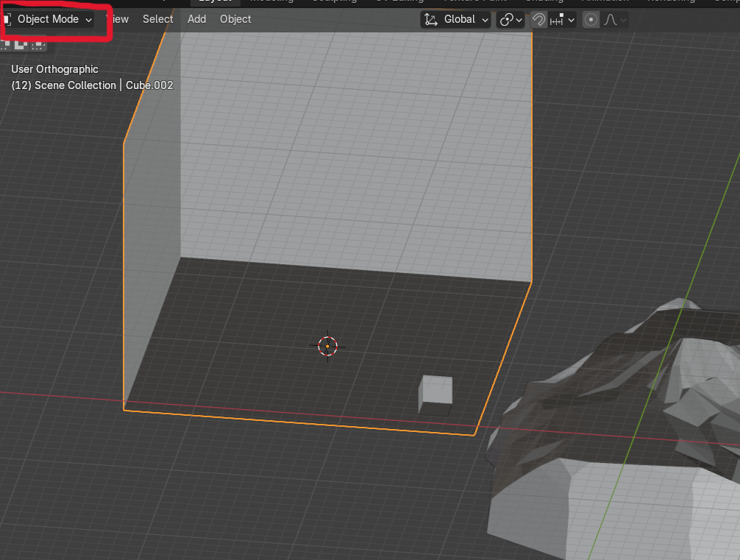740x560 pixels.
Task: Click the second selection mode icon
Action: click(21, 44)
